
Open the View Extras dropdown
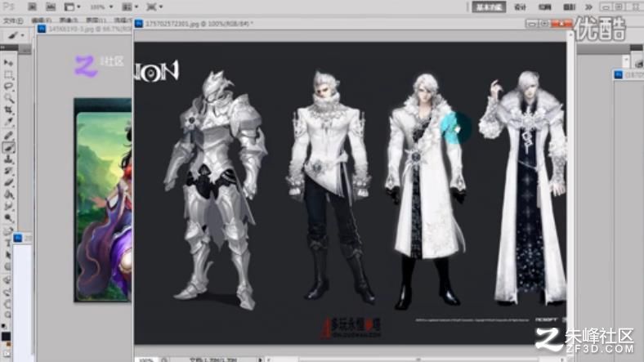(72, 7)
